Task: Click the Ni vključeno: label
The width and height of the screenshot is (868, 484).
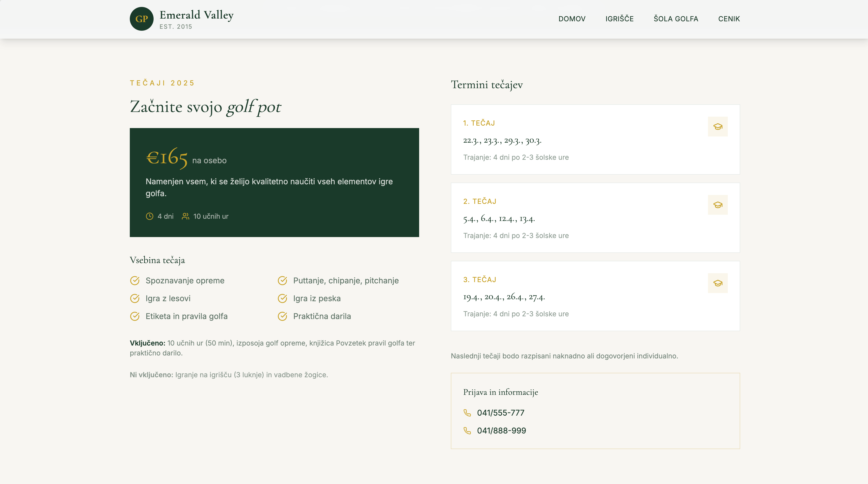Action: point(151,375)
